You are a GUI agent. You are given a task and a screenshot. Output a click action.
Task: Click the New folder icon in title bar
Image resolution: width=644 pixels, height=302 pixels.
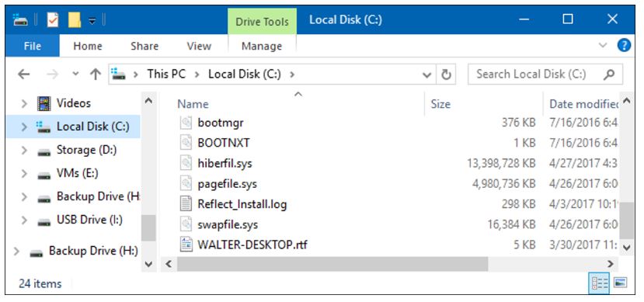[75, 19]
